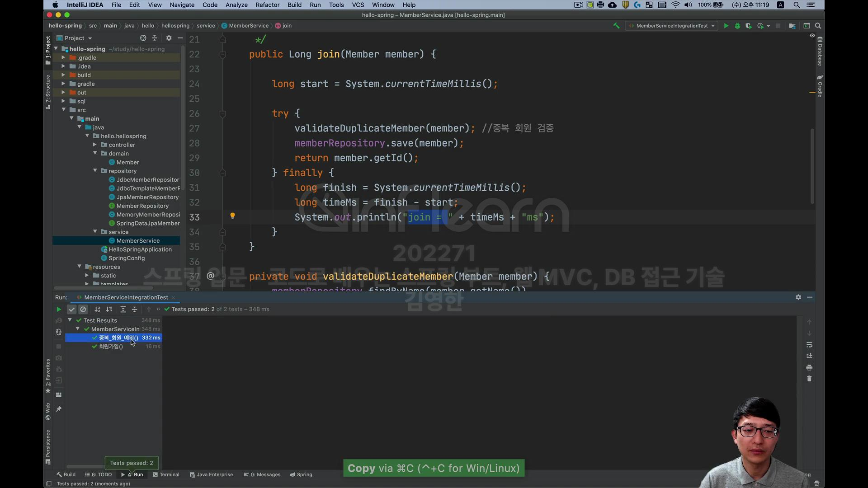Open SpringConfig in the project tree
Viewport: 868px width, 488px height.
tap(127, 258)
